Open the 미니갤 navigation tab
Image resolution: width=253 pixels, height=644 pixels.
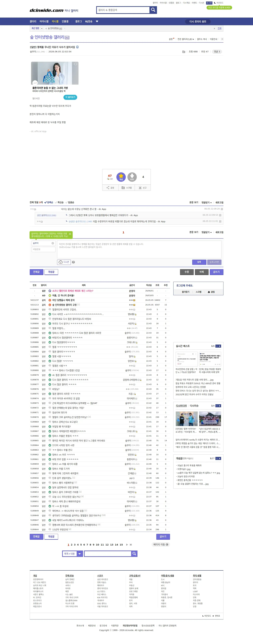(x=55, y=22)
